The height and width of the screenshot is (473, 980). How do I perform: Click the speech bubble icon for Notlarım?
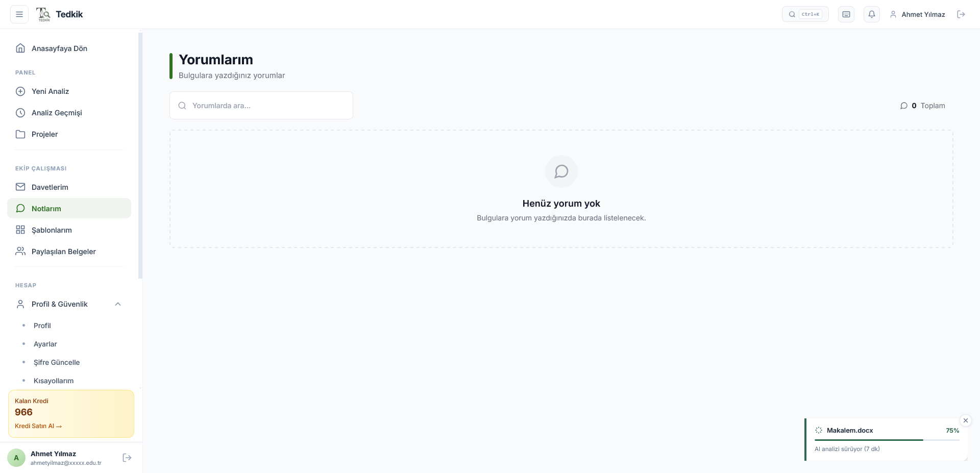pyautogui.click(x=20, y=209)
